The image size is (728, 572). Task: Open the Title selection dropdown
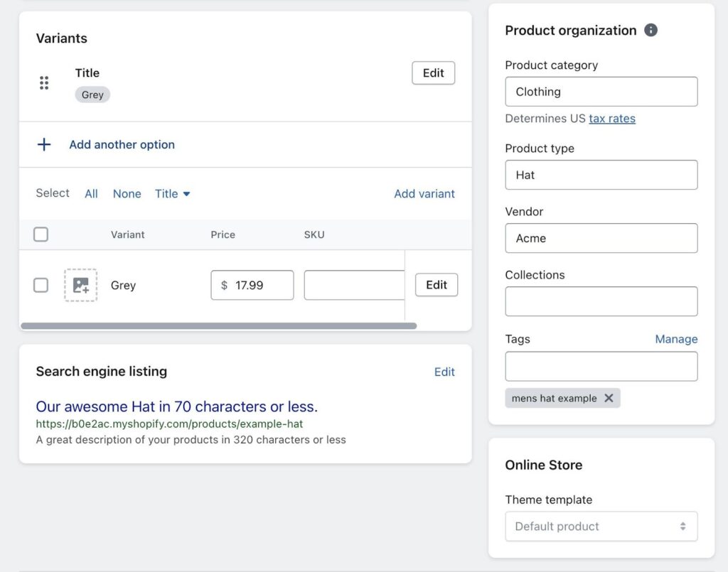pyautogui.click(x=173, y=194)
